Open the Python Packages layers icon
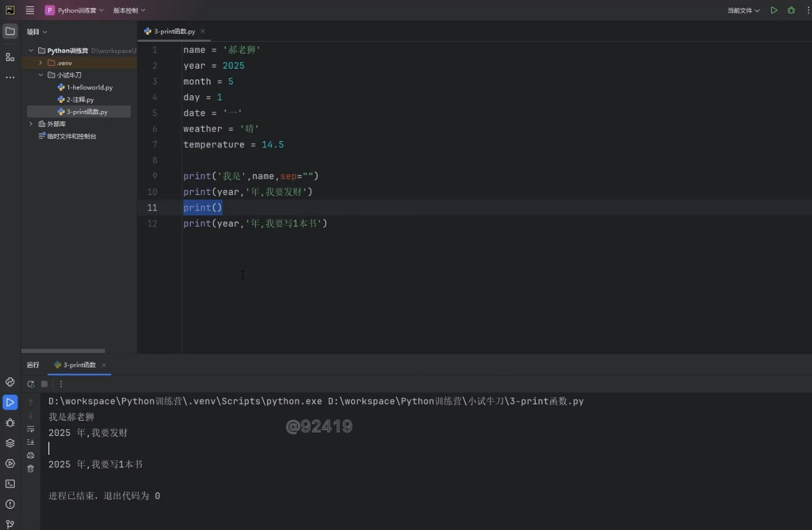The height and width of the screenshot is (530, 812). [10, 443]
